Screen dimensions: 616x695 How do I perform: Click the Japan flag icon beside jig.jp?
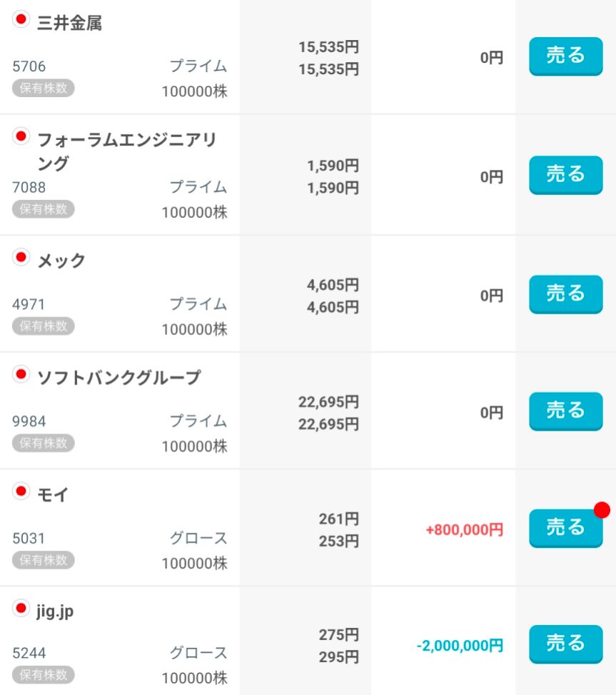(21, 608)
